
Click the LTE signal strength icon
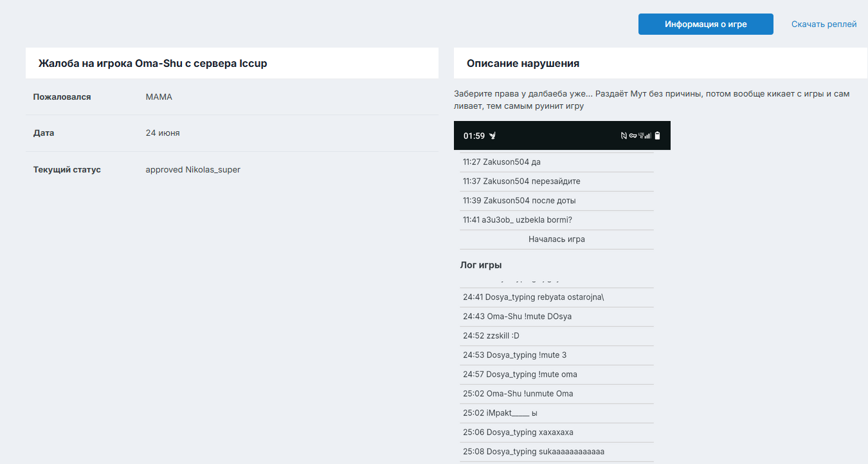point(645,136)
